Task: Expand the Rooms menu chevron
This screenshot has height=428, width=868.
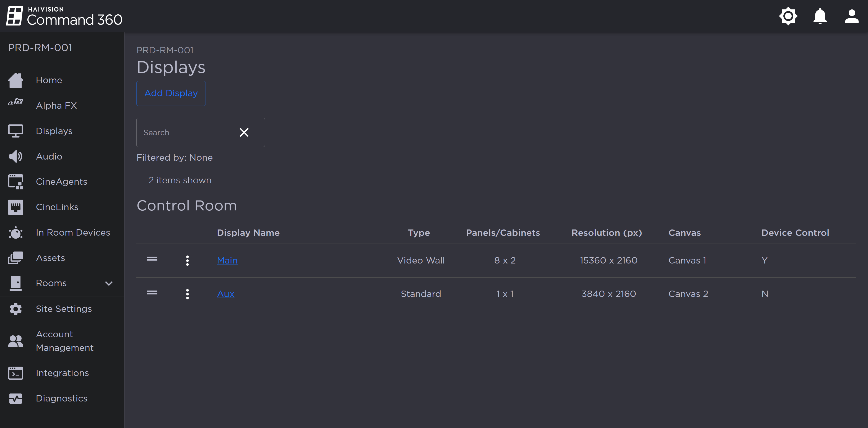Action: [109, 283]
